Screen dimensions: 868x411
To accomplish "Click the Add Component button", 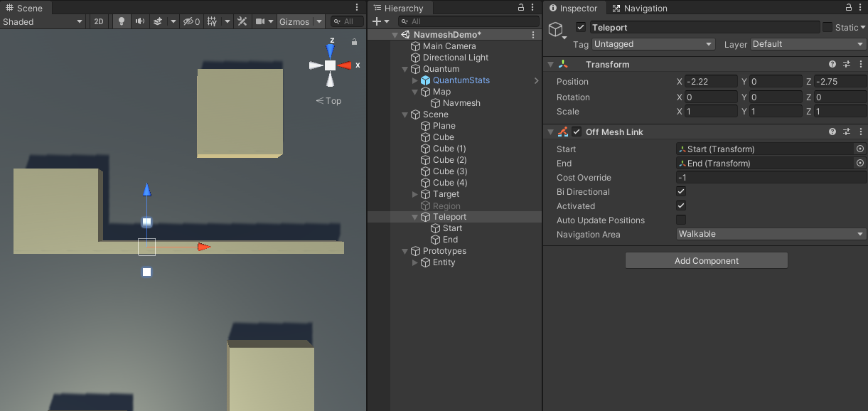I will 707,261.
